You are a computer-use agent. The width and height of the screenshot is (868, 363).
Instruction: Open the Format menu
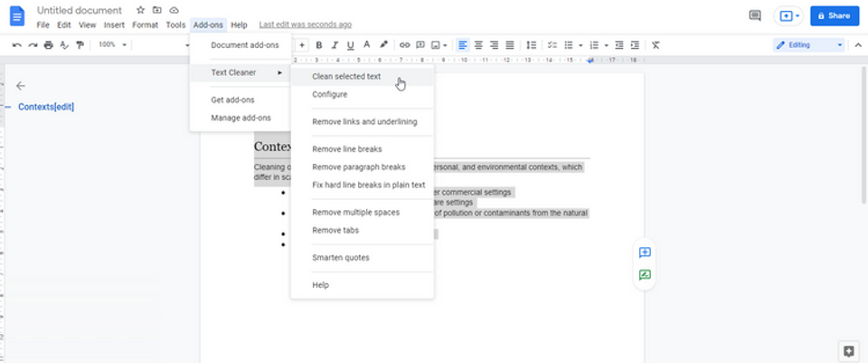[145, 25]
